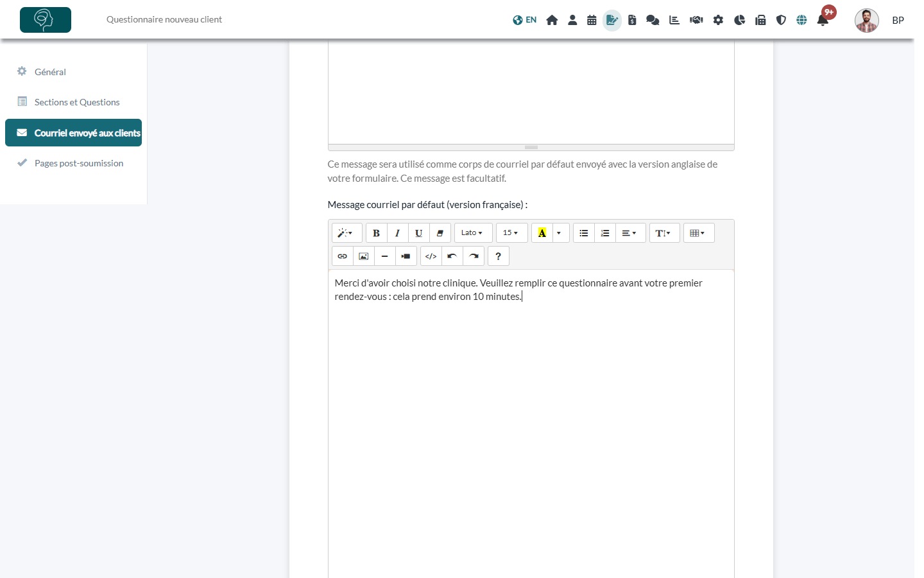Toggle italic formatting in the editor toolbar

pyautogui.click(x=398, y=233)
